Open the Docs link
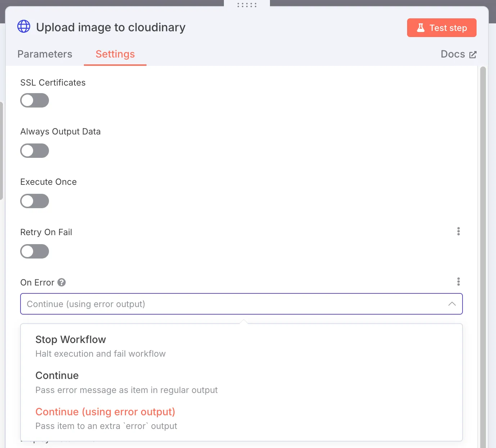This screenshot has width=496, height=448. (x=452, y=54)
